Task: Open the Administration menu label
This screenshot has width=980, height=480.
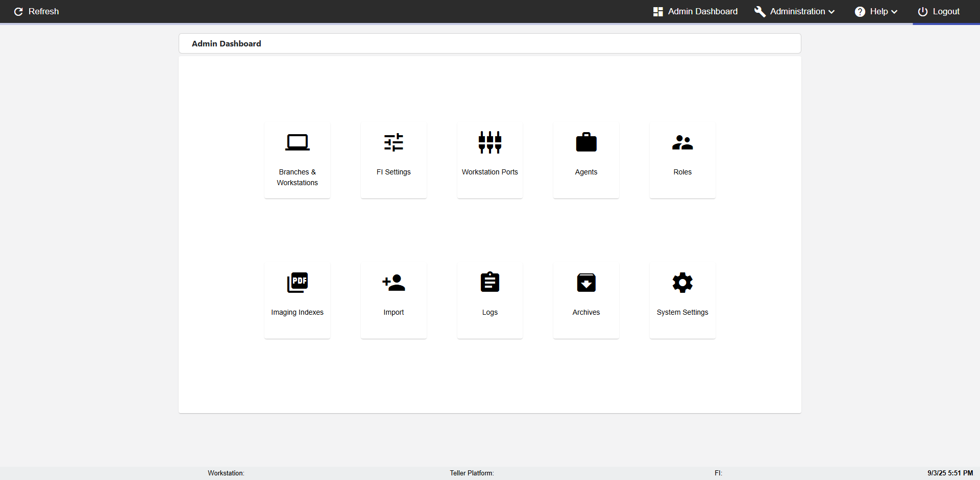Action: [797, 11]
